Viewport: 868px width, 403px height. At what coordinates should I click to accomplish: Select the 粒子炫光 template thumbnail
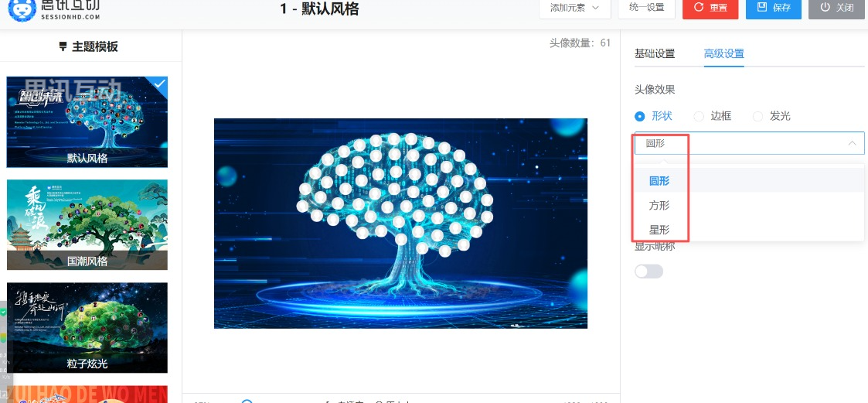87,328
